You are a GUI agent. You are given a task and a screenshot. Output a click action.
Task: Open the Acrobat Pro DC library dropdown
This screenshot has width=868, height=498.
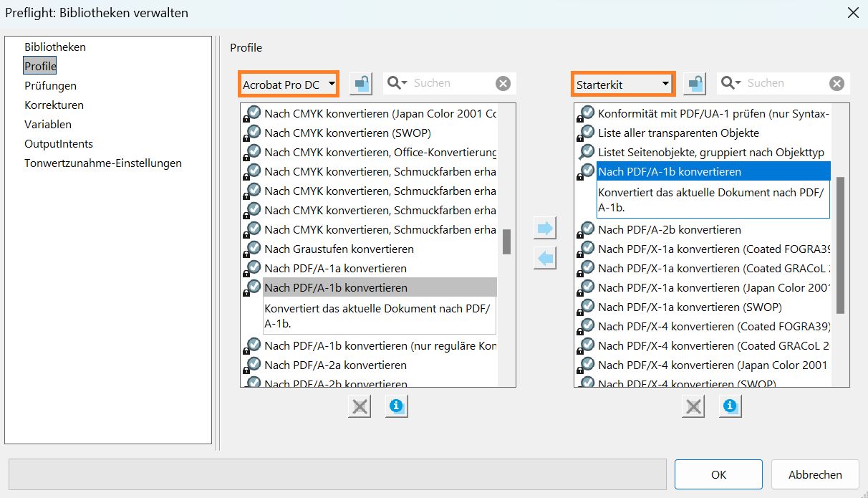289,85
